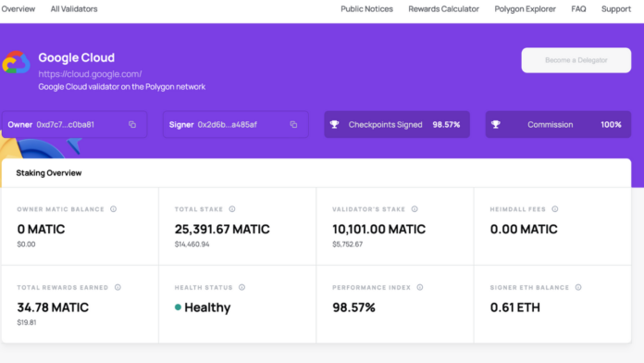The height and width of the screenshot is (363, 644).
Task: Open Polygon Explorer
Action: tap(525, 9)
